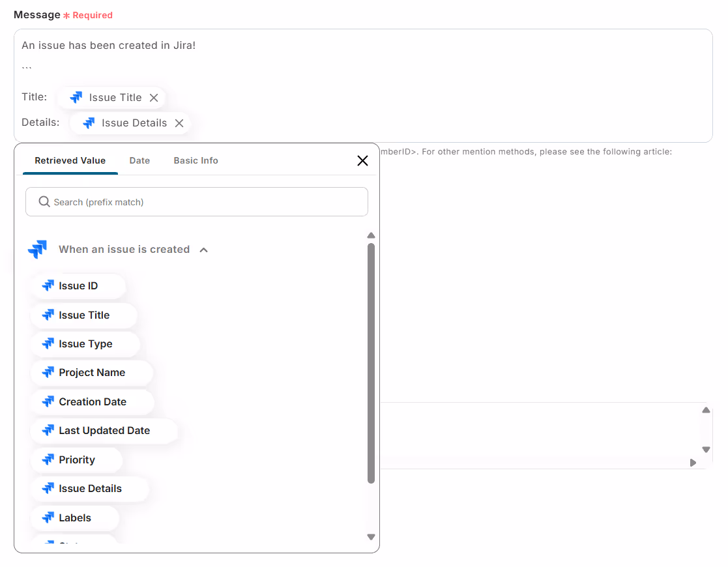Click Jira icon in message Issue Details chip
Screen dimensions: 728x567
point(89,123)
